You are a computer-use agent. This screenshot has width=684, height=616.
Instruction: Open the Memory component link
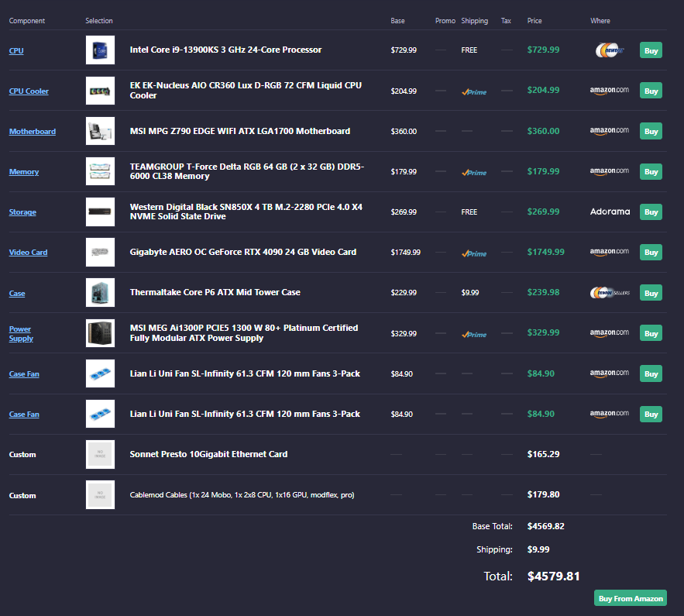(24, 172)
